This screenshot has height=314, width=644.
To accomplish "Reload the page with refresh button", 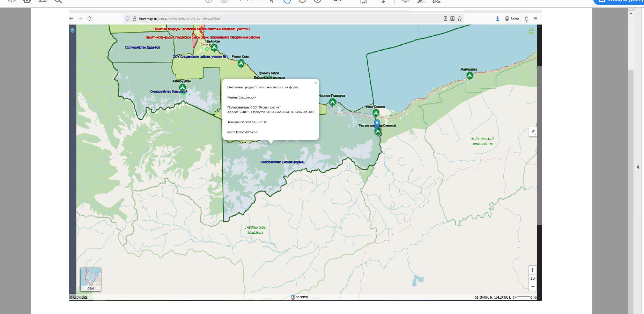I will point(89,19).
